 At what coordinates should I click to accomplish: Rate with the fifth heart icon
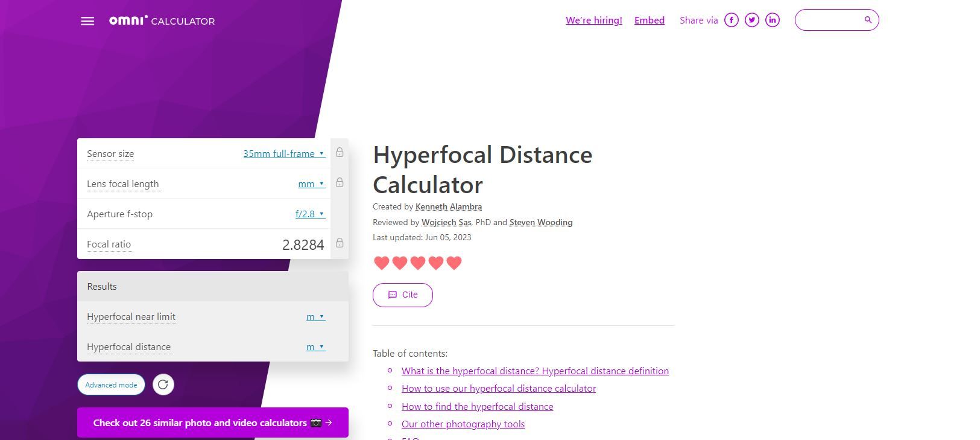click(x=454, y=263)
